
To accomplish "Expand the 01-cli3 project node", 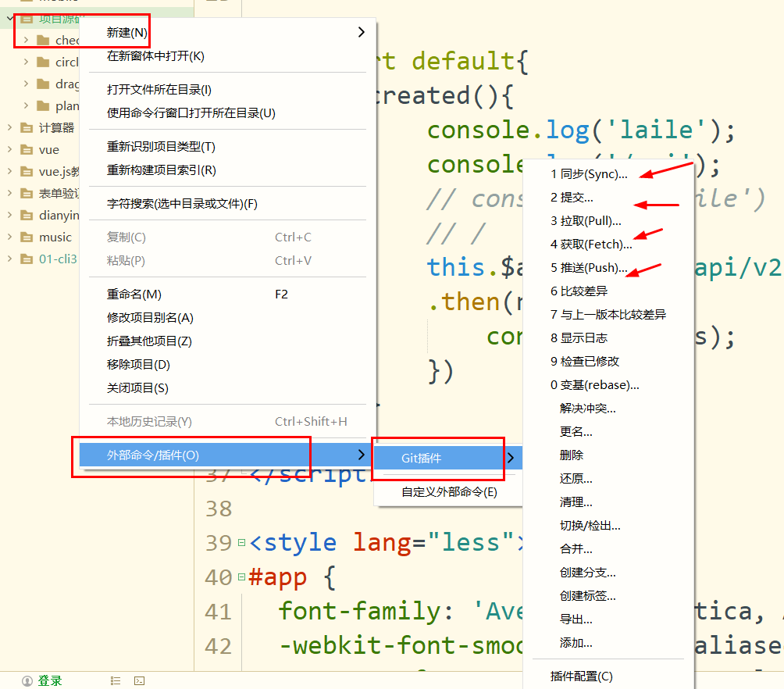I will pyautogui.click(x=8, y=259).
